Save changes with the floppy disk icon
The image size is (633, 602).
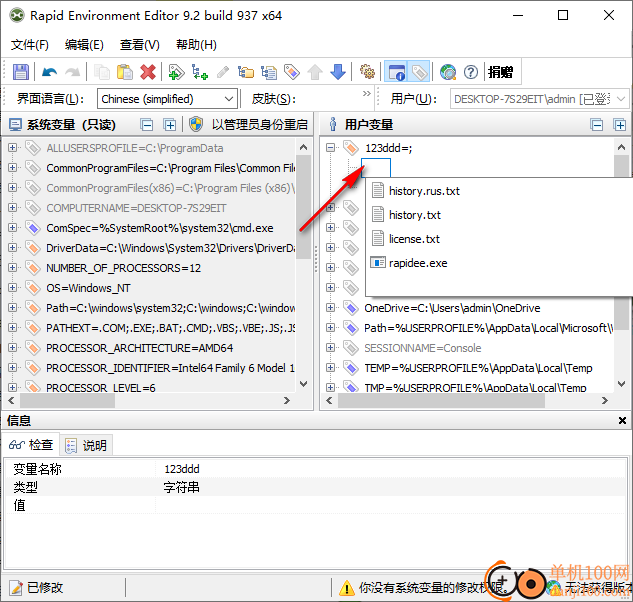tap(21, 72)
